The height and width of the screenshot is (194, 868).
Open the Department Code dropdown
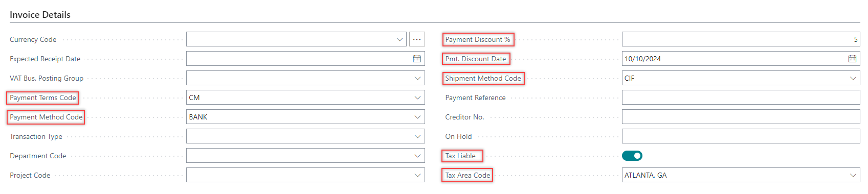[417, 156]
